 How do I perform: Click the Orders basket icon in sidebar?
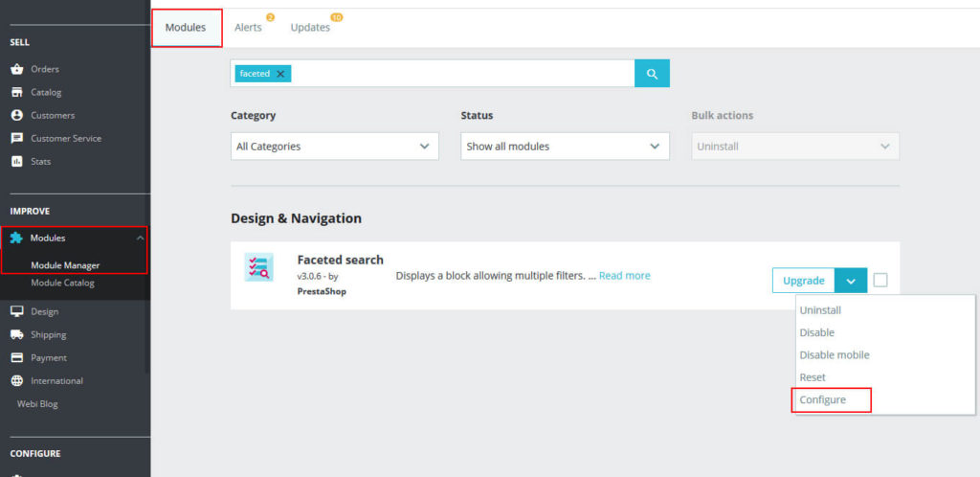[16, 69]
